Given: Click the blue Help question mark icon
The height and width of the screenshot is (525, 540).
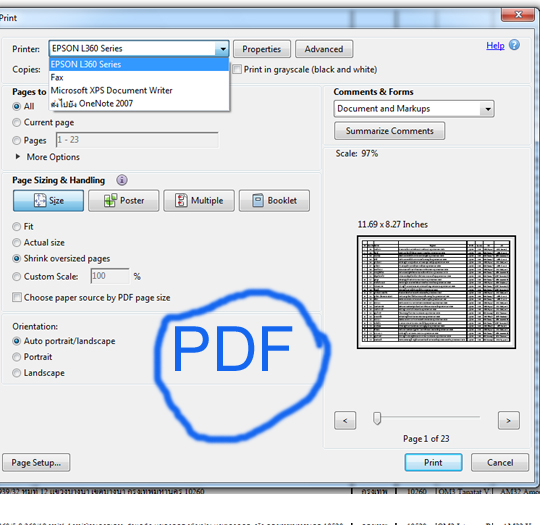Looking at the screenshot, I should pos(514,45).
